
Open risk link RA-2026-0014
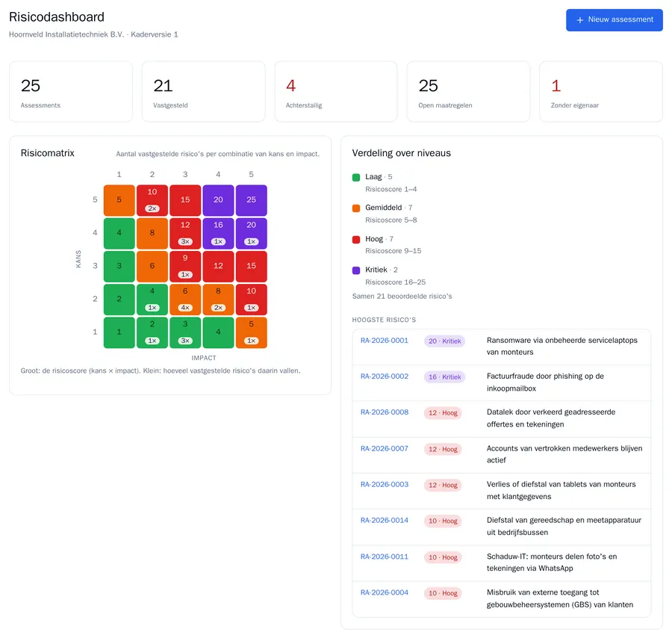tap(384, 521)
